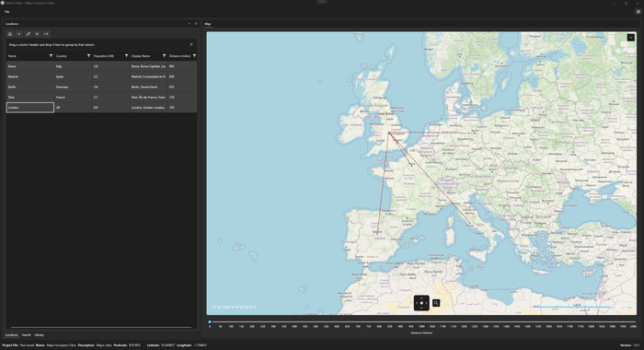
Task: Switch to the Map tab
Action: [208, 24]
